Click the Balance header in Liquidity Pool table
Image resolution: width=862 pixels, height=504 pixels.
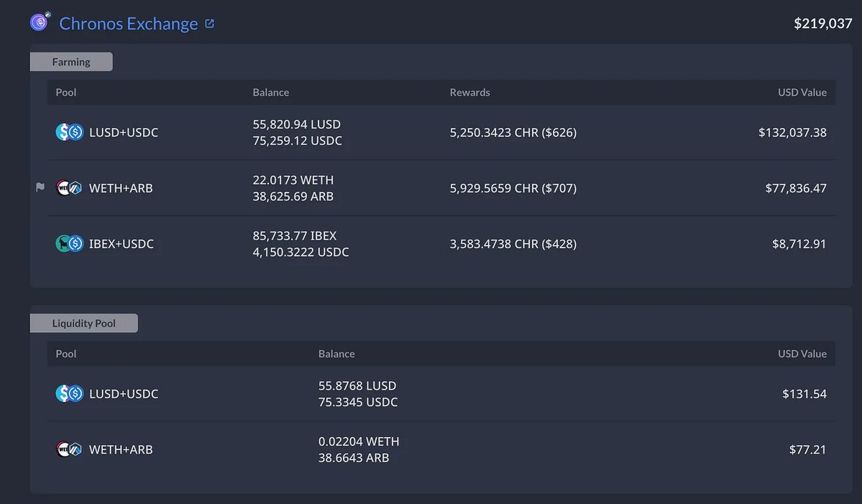pyautogui.click(x=336, y=354)
